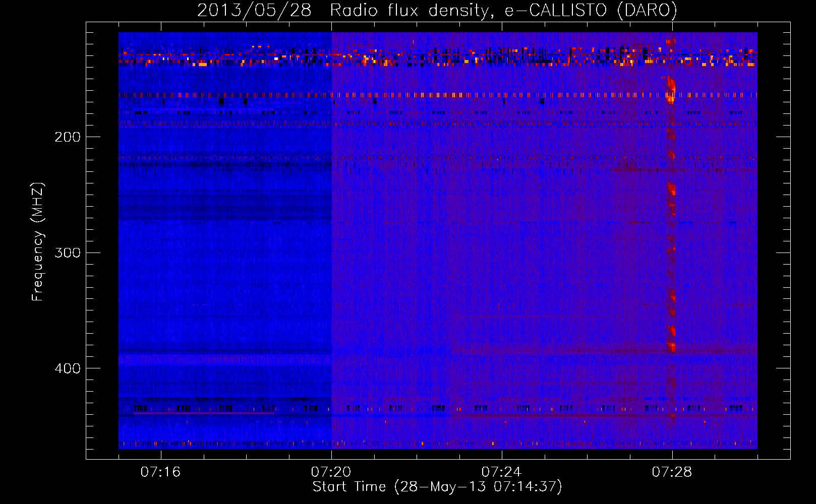Click the 07:28 time tick label
Viewport: 816px width, 504px height.
coord(672,472)
